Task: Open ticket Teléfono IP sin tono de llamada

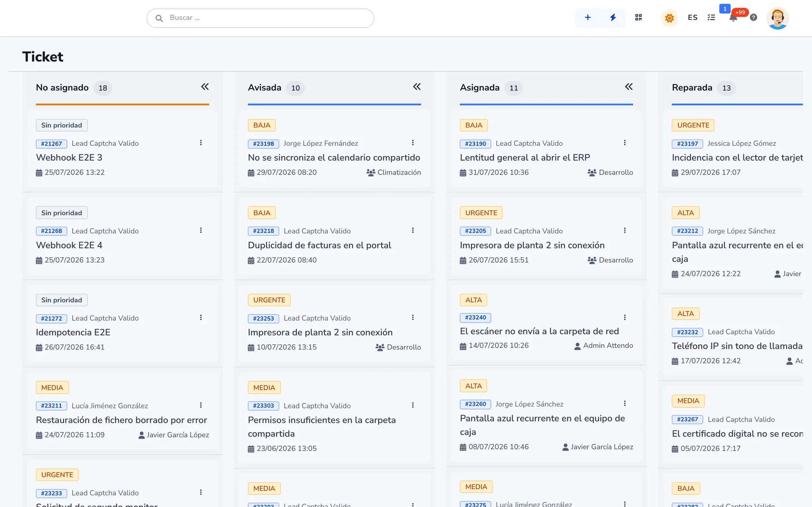Action: [737, 346]
